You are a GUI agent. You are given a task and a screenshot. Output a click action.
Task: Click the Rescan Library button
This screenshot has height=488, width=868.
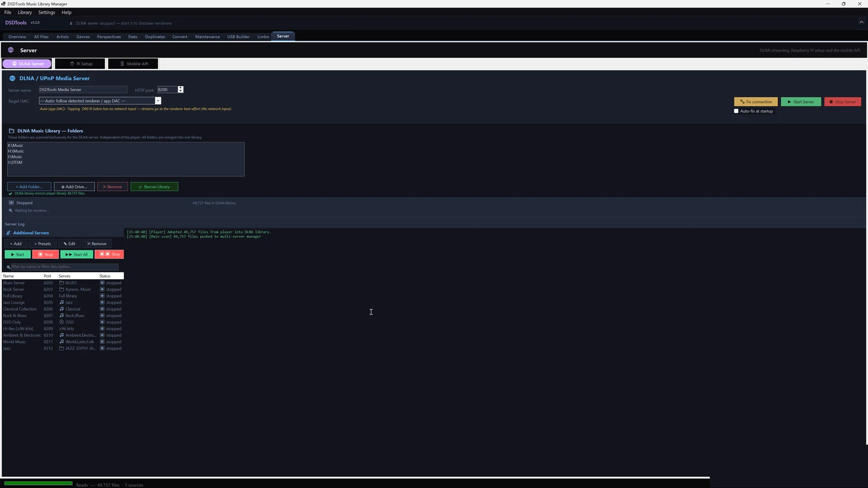(x=154, y=187)
